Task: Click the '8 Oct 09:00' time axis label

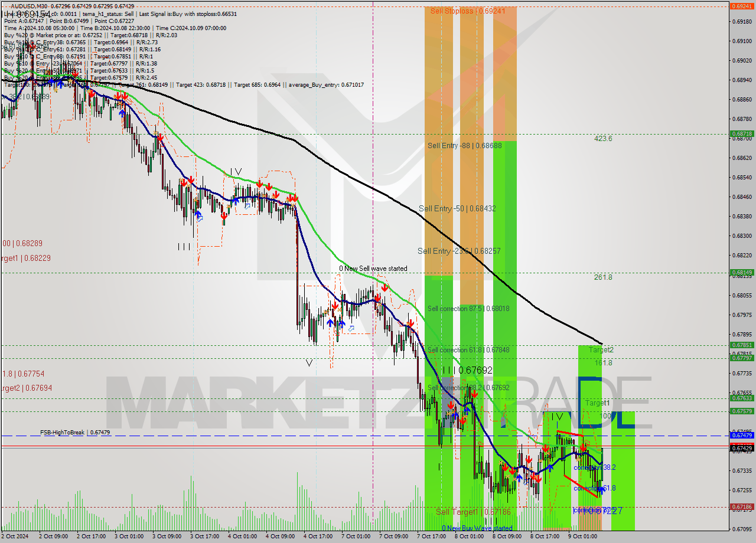Action: coord(507,537)
